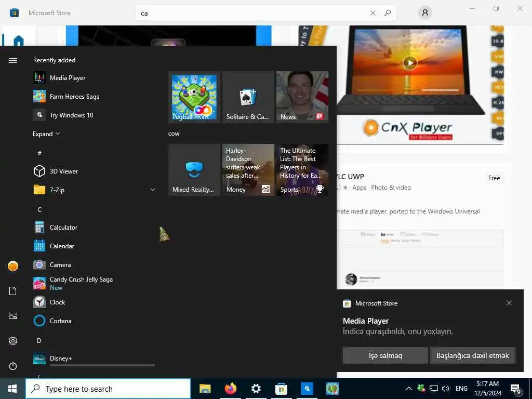Select the 'cow' tile group name

[x=174, y=134]
